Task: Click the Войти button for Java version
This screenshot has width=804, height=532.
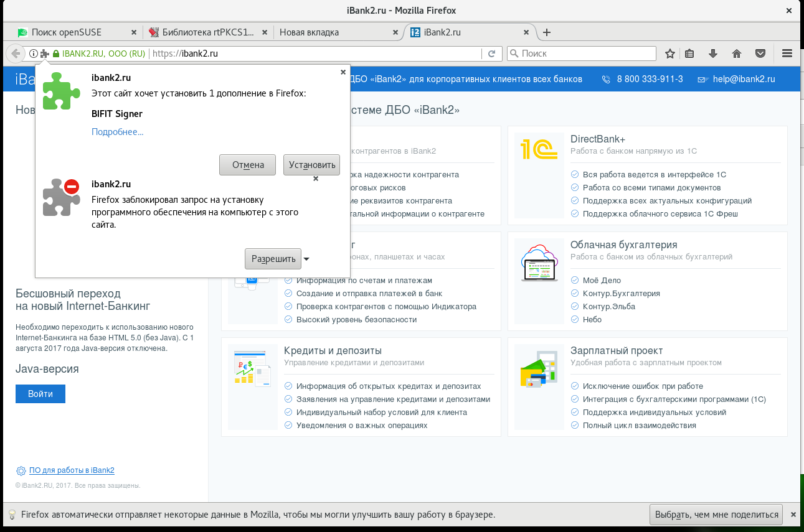Action: (x=40, y=394)
